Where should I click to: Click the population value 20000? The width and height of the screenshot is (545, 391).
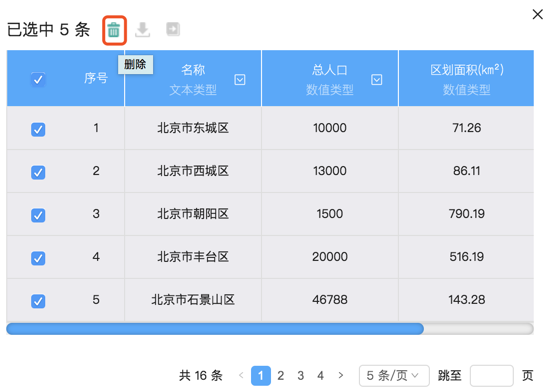click(330, 257)
